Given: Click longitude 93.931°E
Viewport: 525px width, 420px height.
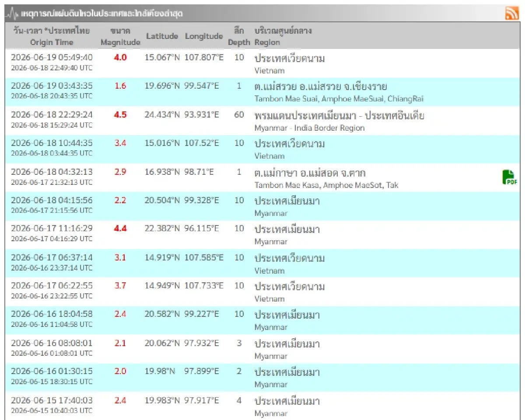Looking at the screenshot, I should coord(202,115).
